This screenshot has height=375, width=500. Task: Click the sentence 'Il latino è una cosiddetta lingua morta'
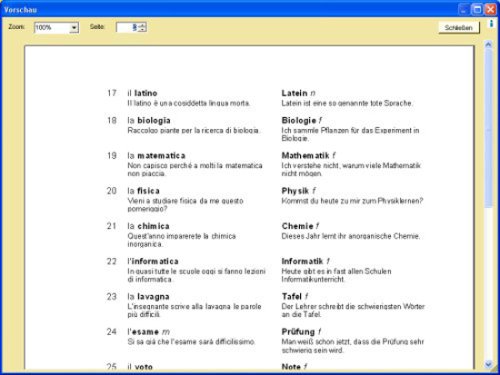pos(189,103)
